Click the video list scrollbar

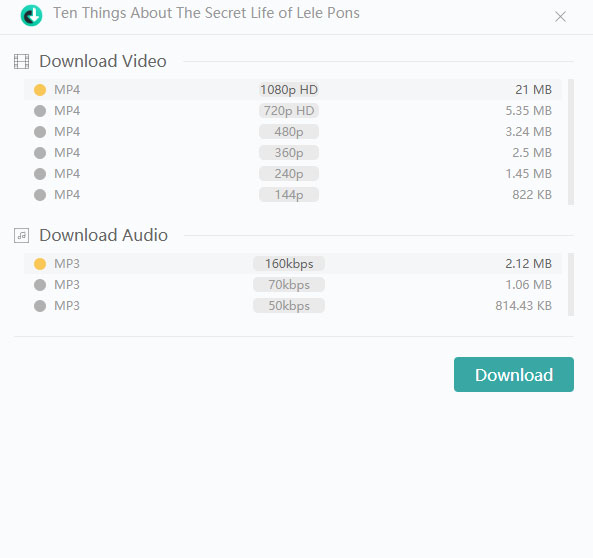(x=571, y=142)
